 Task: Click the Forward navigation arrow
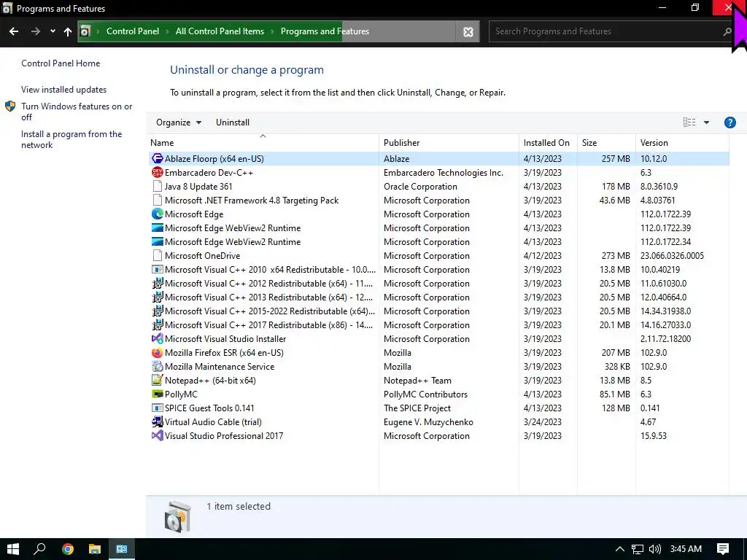36,31
